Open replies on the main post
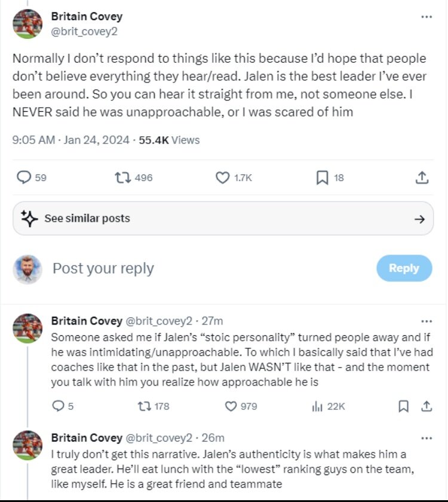The width and height of the screenshot is (448, 502). (x=24, y=177)
